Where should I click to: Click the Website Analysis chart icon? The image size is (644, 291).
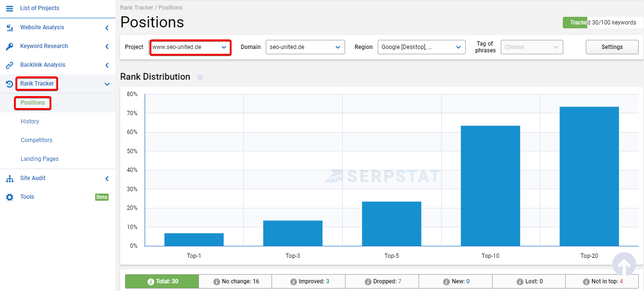[10, 28]
